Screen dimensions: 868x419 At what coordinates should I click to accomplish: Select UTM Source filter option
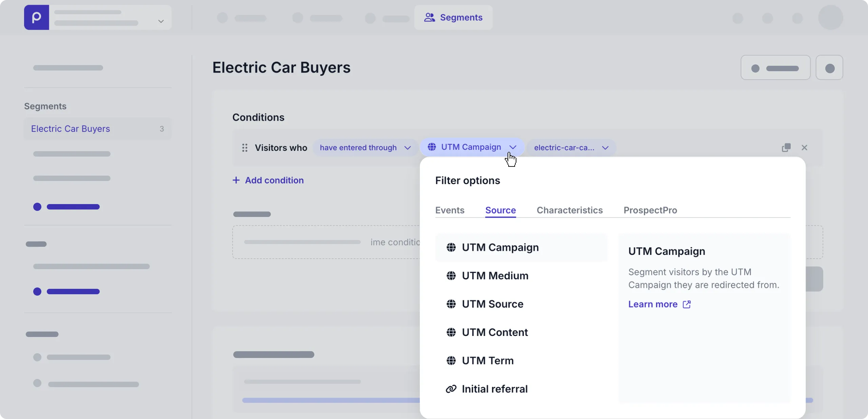click(492, 304)
